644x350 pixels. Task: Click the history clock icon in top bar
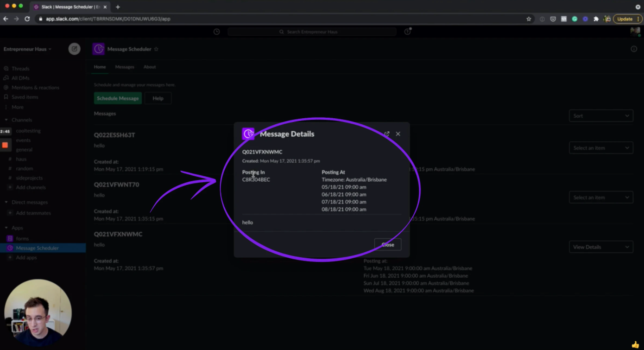[x=216, y=32]
